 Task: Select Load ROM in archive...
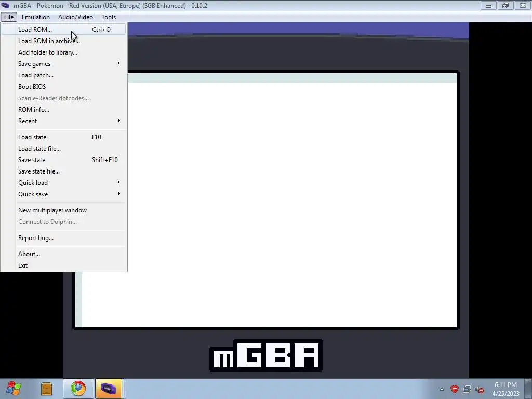tap(64, 41)
